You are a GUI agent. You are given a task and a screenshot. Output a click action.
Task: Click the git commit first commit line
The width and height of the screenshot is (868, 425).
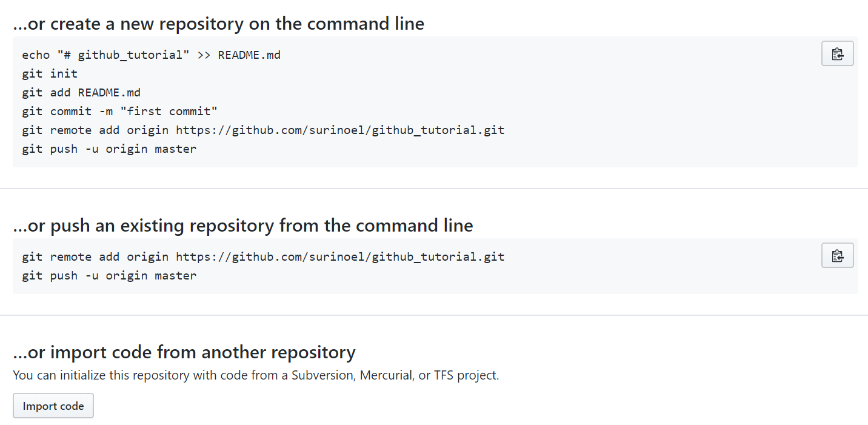point(120,112)
